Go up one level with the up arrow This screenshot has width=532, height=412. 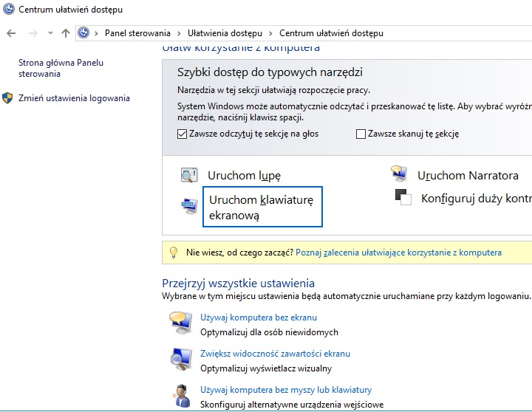tap(66, 33)
